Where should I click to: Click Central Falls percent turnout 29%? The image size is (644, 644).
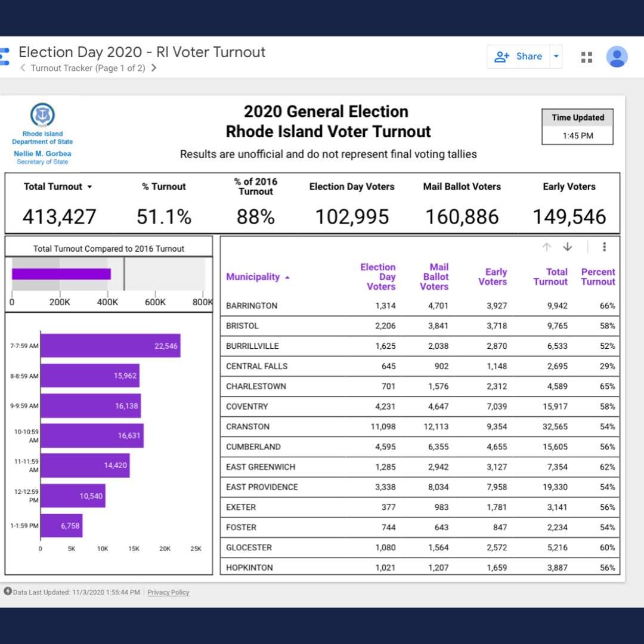[608, 366]
